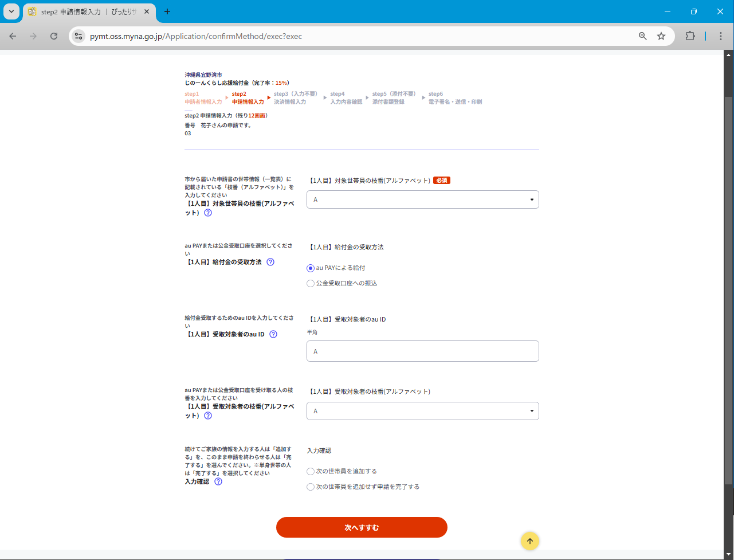Open help icon next to 入力確認
734x560 pixels.
[x=218, y=482]
